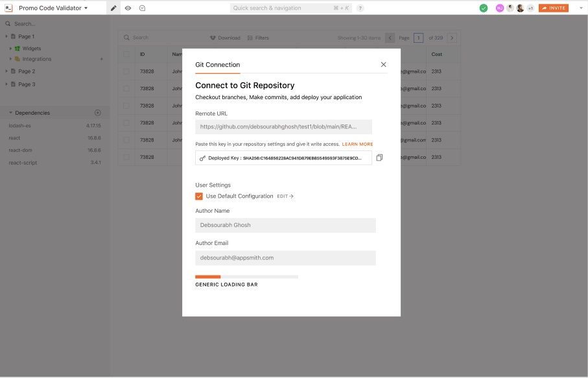Expand the Integrations tree node
The image size is (588, 378).
(10, 59)
